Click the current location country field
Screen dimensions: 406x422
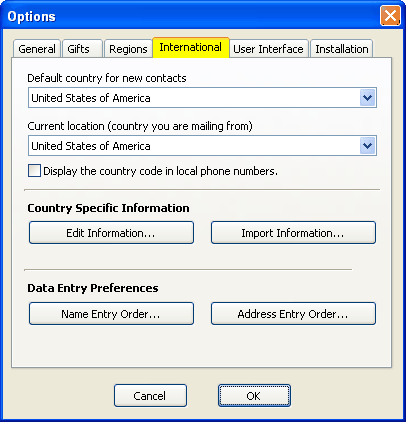click(x=202, y=146)
